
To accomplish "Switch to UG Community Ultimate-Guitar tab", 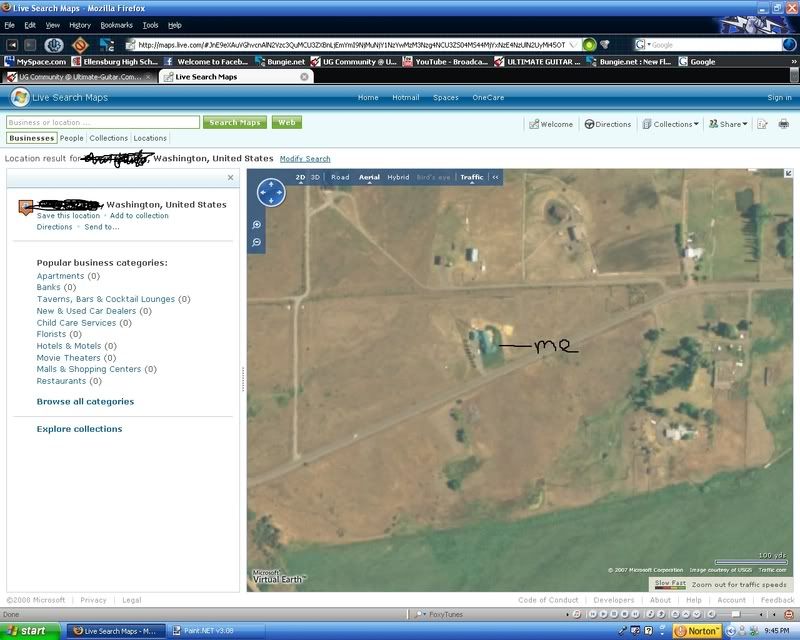I will coord(79,77).
